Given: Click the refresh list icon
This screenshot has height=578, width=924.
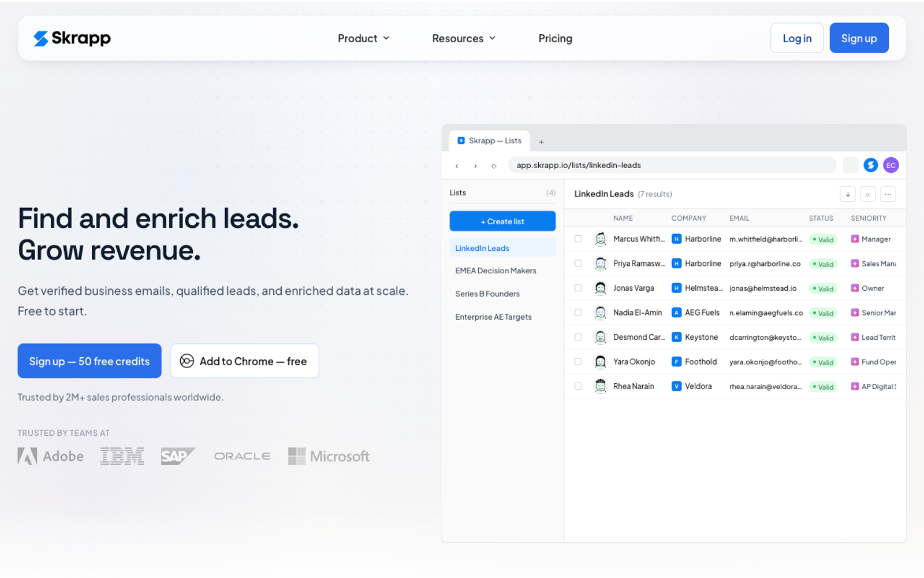Looking at the screenshot, I should coord(867,194).
